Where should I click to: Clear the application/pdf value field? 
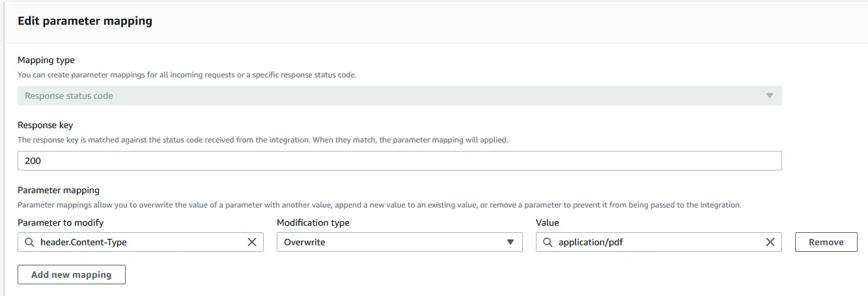click(x=770, y=242)
